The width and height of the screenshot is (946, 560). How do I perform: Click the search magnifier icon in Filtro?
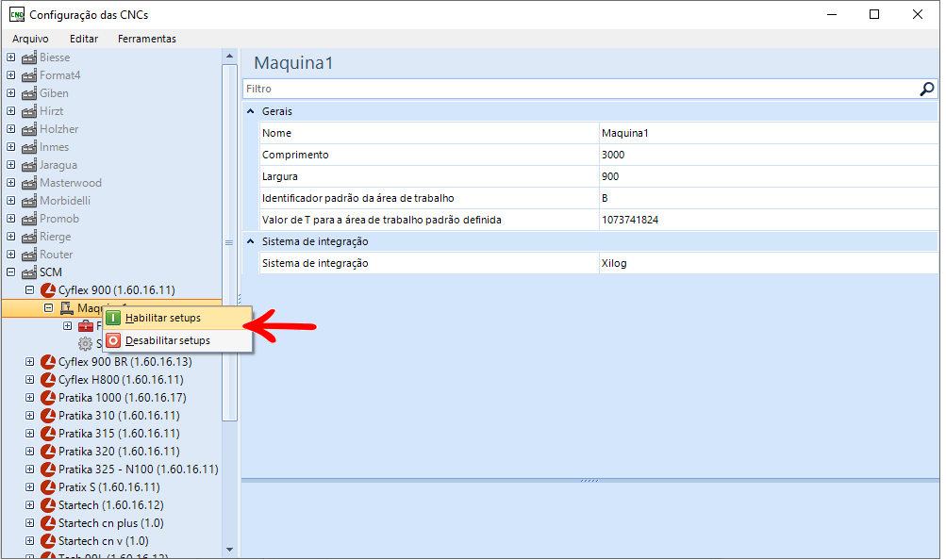point(927,90)
